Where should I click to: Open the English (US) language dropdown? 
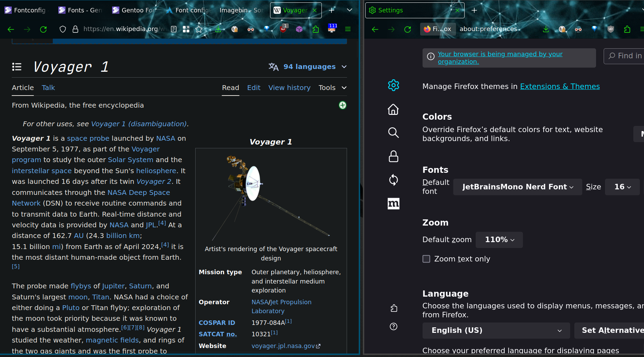point(496,330)
